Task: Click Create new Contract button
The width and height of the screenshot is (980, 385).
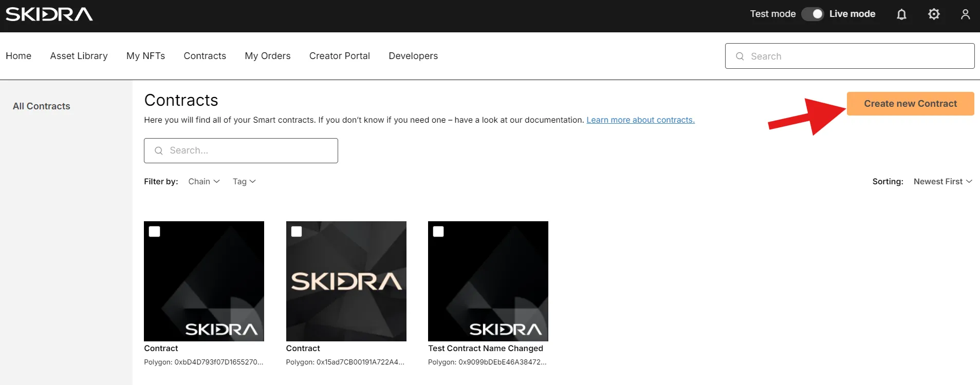Action: (910, 104)
